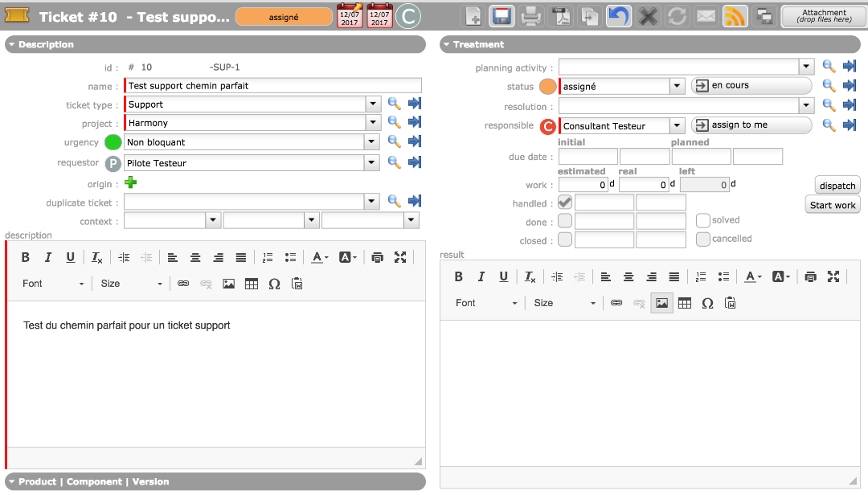The image size is (868, 495).
Task: Check the done checkbox
Action: click(x=565, y=221)
